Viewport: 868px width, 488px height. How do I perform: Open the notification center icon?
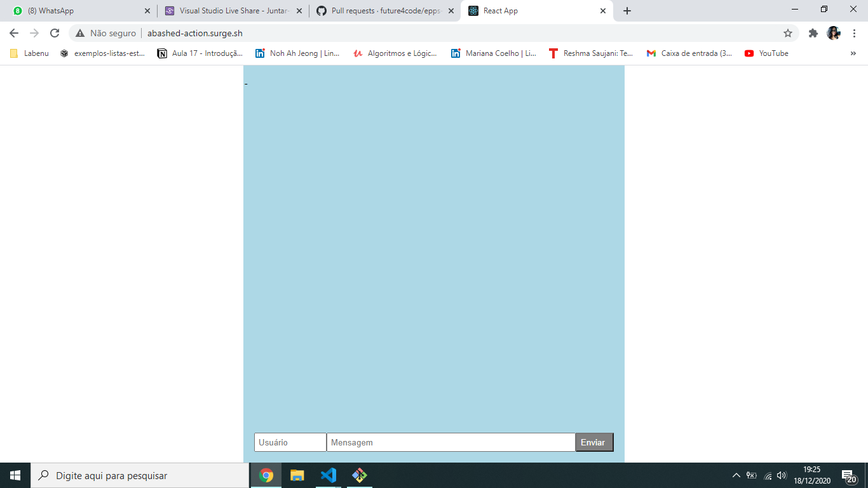tap(850, 475)
